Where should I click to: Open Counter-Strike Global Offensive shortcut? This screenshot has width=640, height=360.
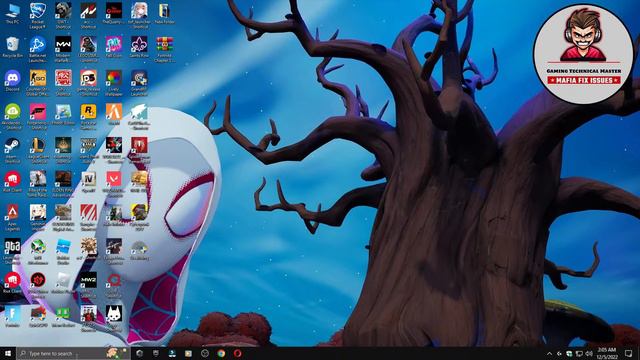(x=38, y=83)
